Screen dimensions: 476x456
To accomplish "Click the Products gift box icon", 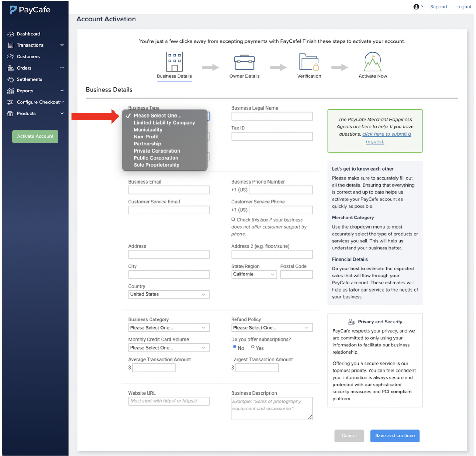I will point(10,114).
